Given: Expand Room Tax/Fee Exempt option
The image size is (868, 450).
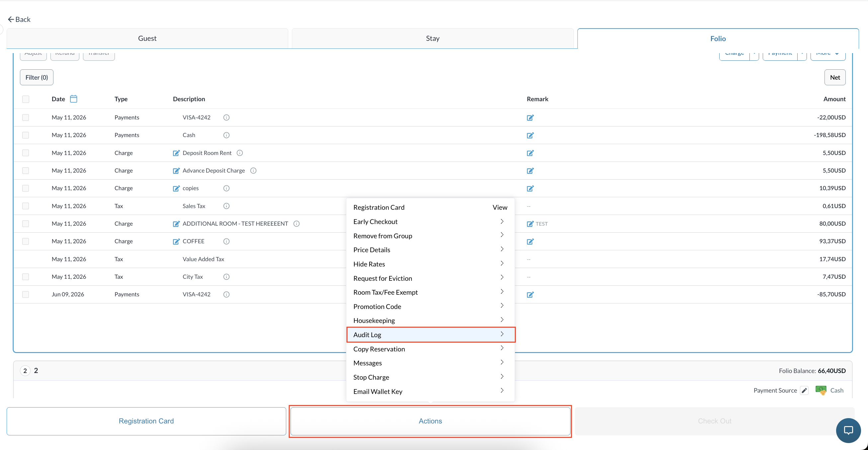Looking at the screenshot, I should tap(431, 292).
